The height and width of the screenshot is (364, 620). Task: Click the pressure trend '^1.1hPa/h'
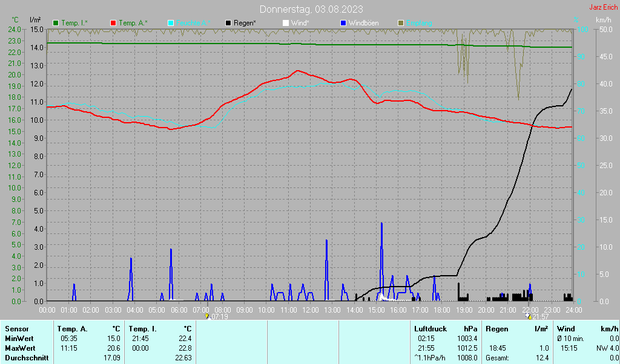(x=430, y=358)
